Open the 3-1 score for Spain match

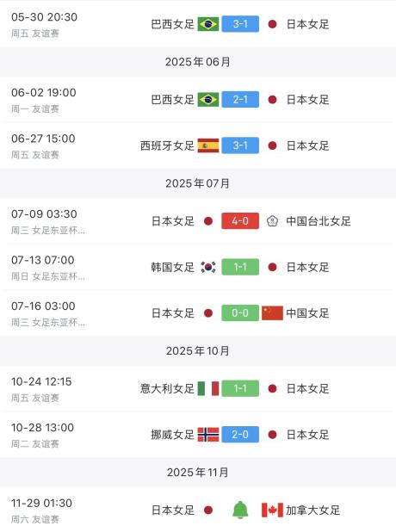[x=240, y=145]
